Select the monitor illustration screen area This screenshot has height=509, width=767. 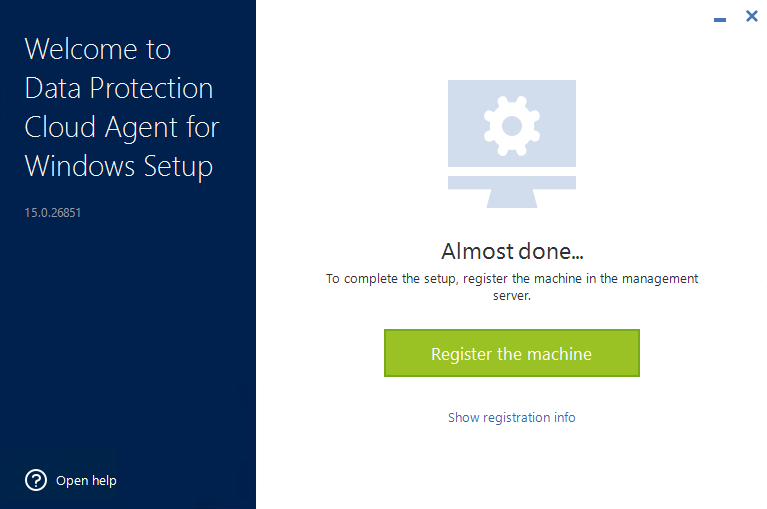(512, 123)
